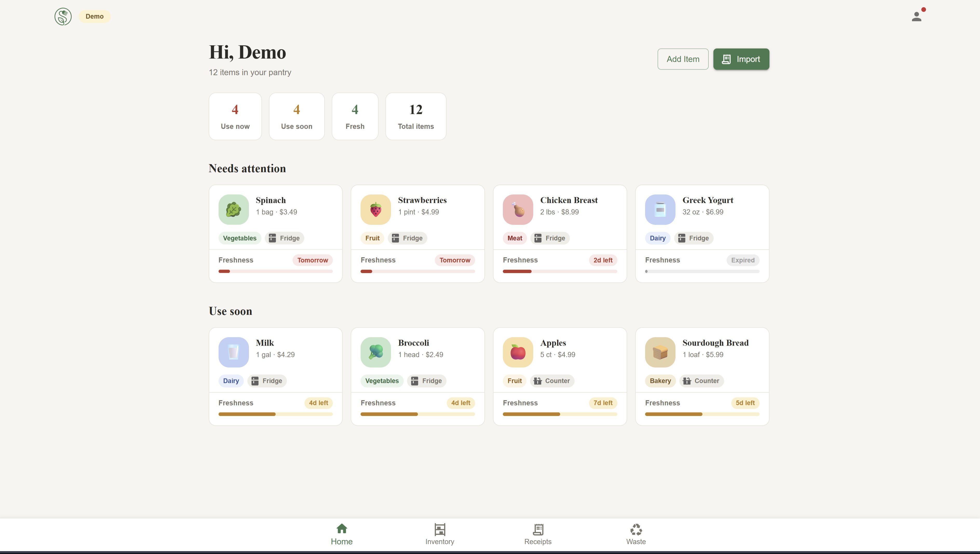The height and width of the screenshot is (554, 980).
Task: Click the Vegetables tag on Broccoli card
Action: (x=382, y=381)
